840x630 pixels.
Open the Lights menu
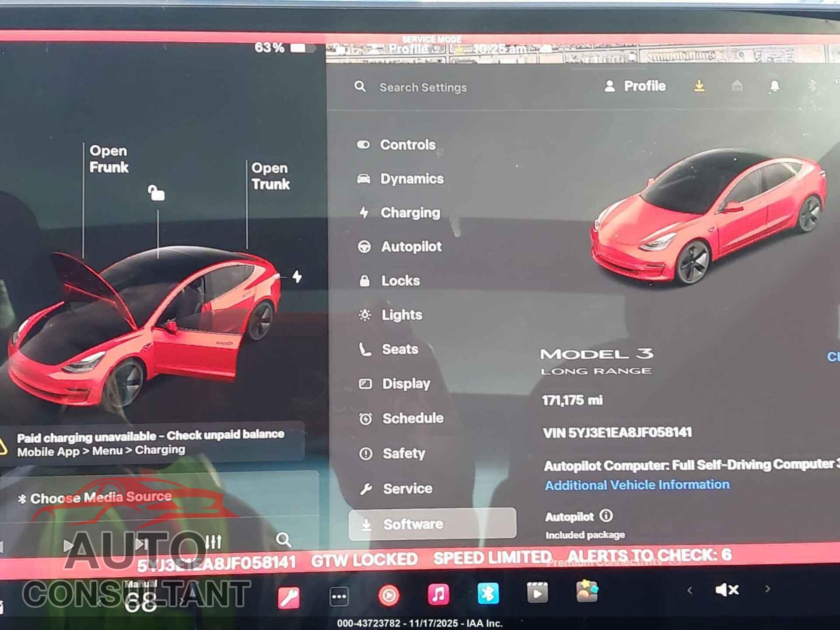point(390,315)
